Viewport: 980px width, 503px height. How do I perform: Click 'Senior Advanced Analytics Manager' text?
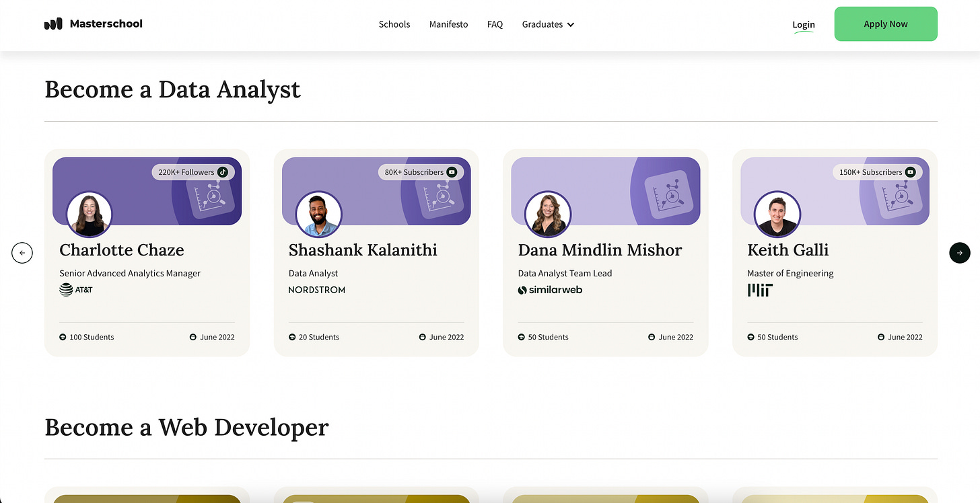[x=130, y=273]
